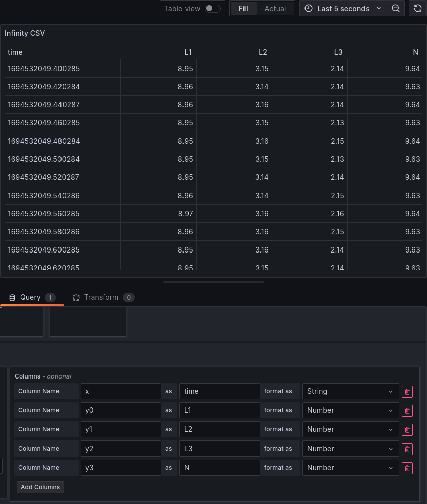Click the Add Columns button
The height and width of the screenshot is (504, 427).
click(x=40, y=487)
